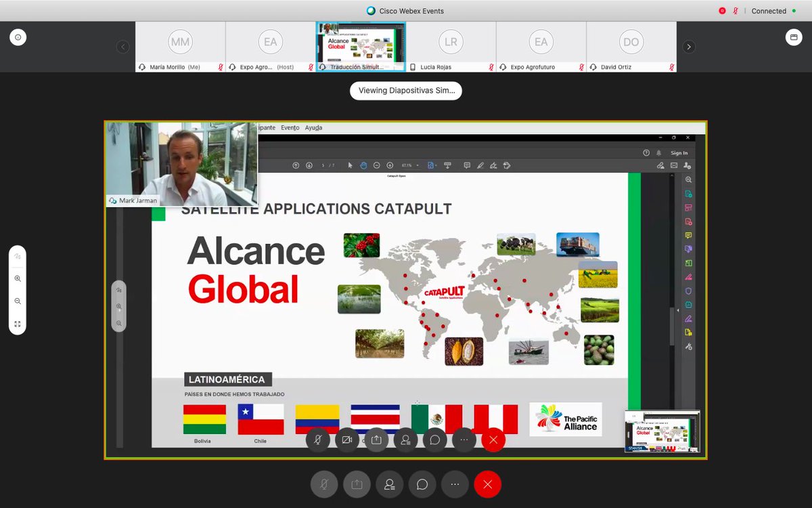Click Bolivia flag on the slide

(x=204, y=420)
